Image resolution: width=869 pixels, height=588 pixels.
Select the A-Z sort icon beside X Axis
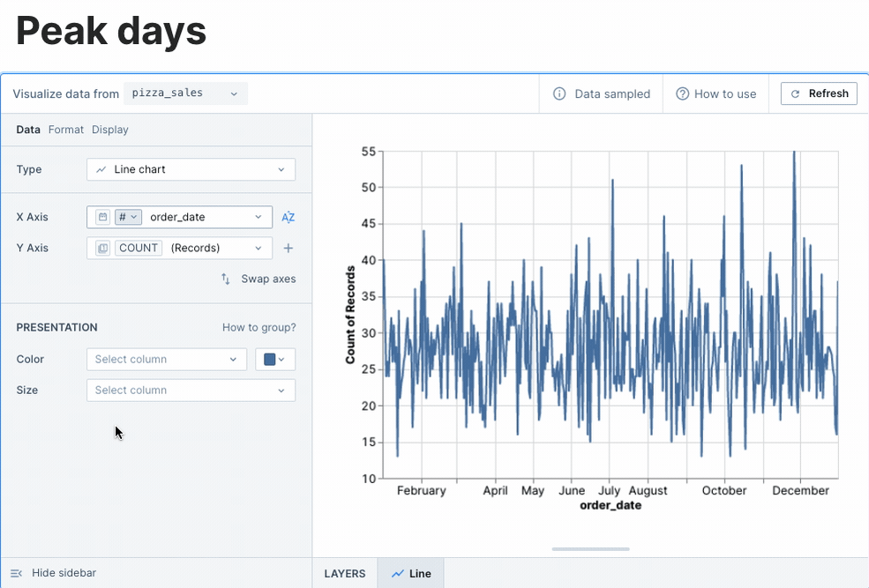tap(288, 216)
